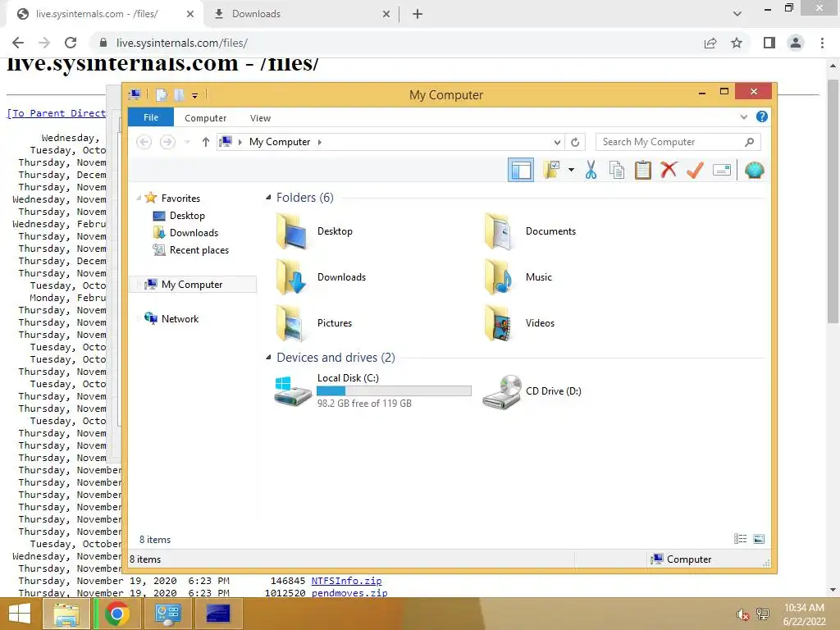Viewport: 840px width, 630px height.
Task: Click the red X Delete icon
Action: [669, 170]
